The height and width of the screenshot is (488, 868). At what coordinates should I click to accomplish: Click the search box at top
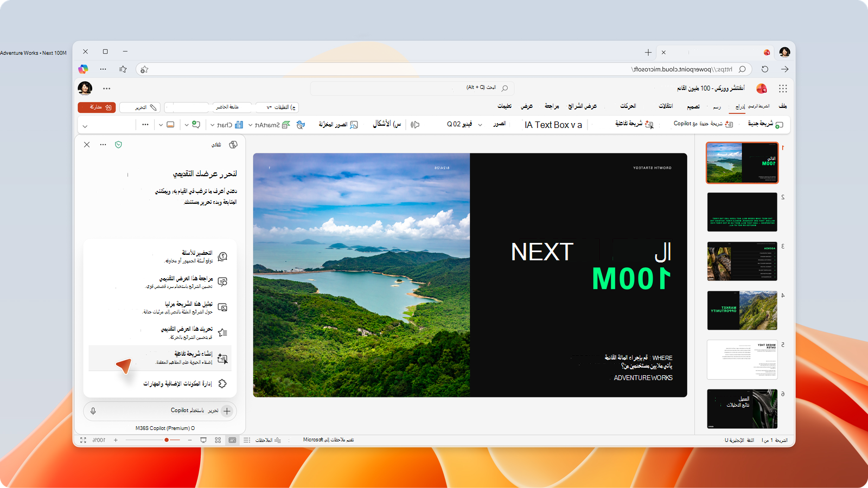[412, 88]
